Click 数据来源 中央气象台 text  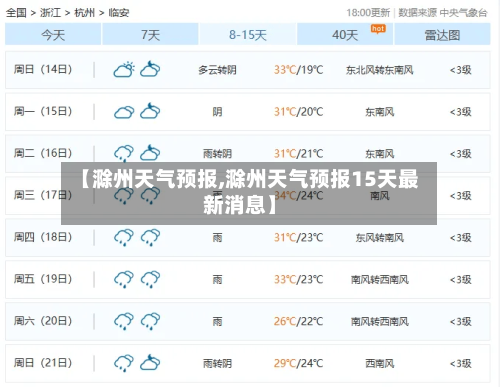click(x=443, y=13)
